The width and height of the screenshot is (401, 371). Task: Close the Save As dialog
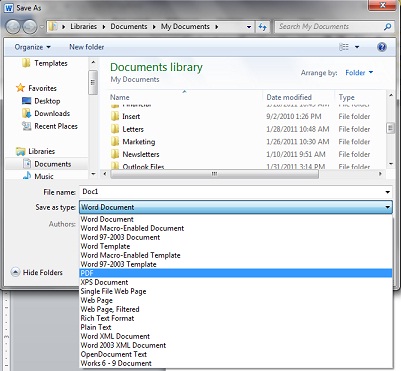[383, 5]
